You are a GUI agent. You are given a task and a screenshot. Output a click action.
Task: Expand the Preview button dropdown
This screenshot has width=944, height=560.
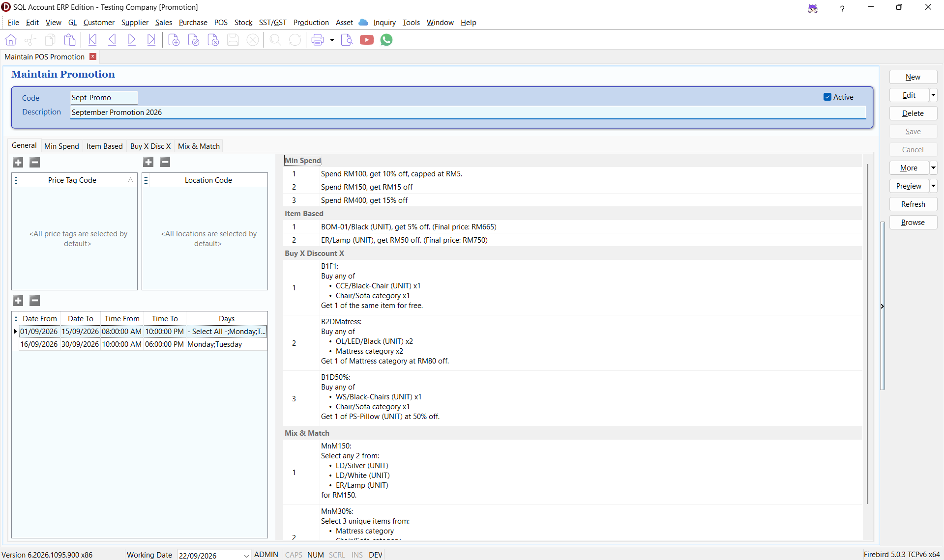(x=933, y=186)
